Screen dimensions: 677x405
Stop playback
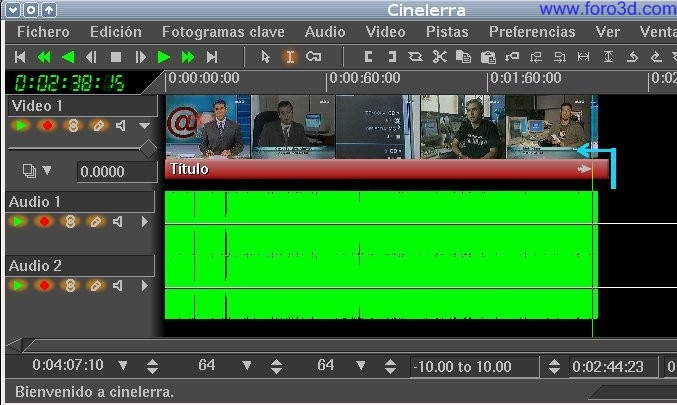(116, 57)
